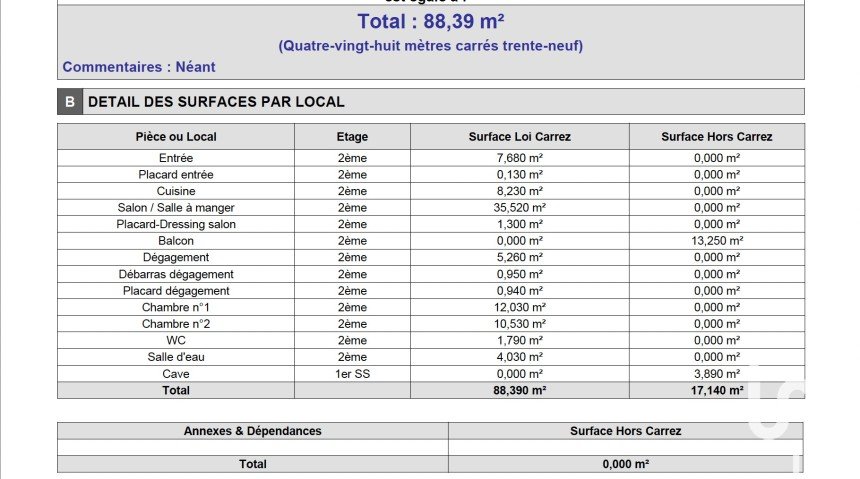Screen dimensions: 860x479
Task: Click 'DETAIL DES SURFACES PAR LOCAL' section title
Action: pos(216,102)
